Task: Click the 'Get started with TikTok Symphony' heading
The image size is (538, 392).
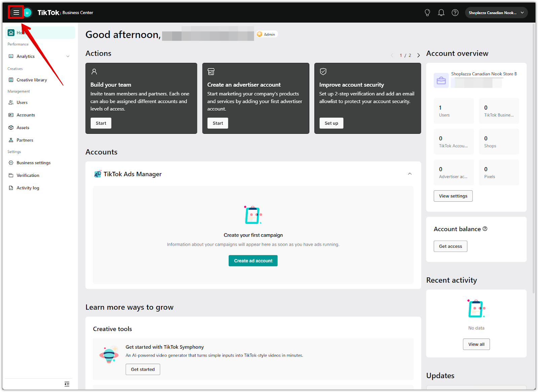Action: pyautogui.click(x=165, y=347)
